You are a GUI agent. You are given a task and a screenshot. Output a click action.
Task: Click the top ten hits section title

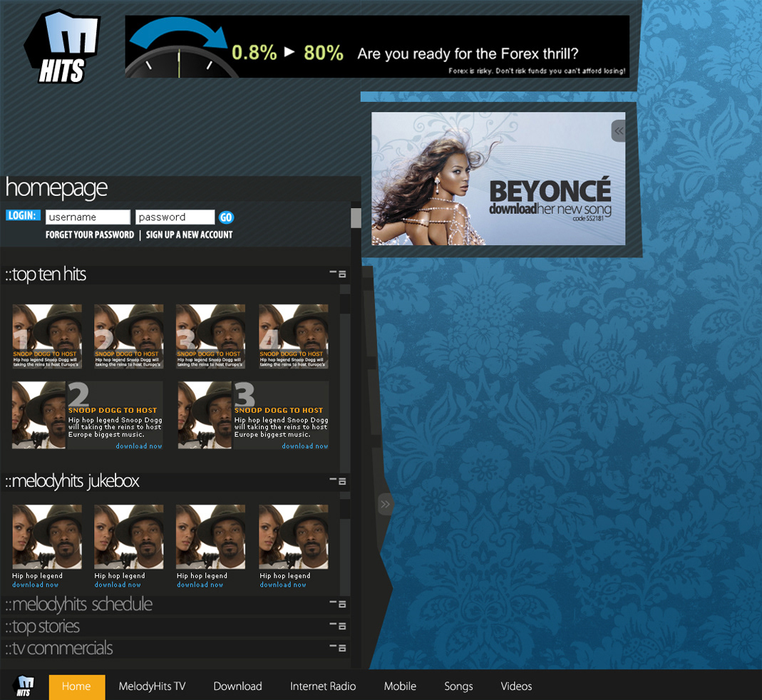coord(45,274)
